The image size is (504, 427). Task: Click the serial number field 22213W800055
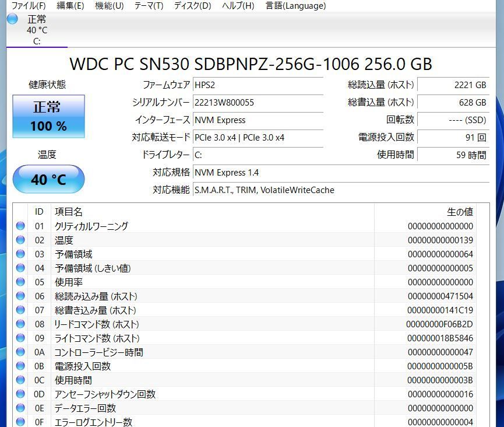[258, 102]
